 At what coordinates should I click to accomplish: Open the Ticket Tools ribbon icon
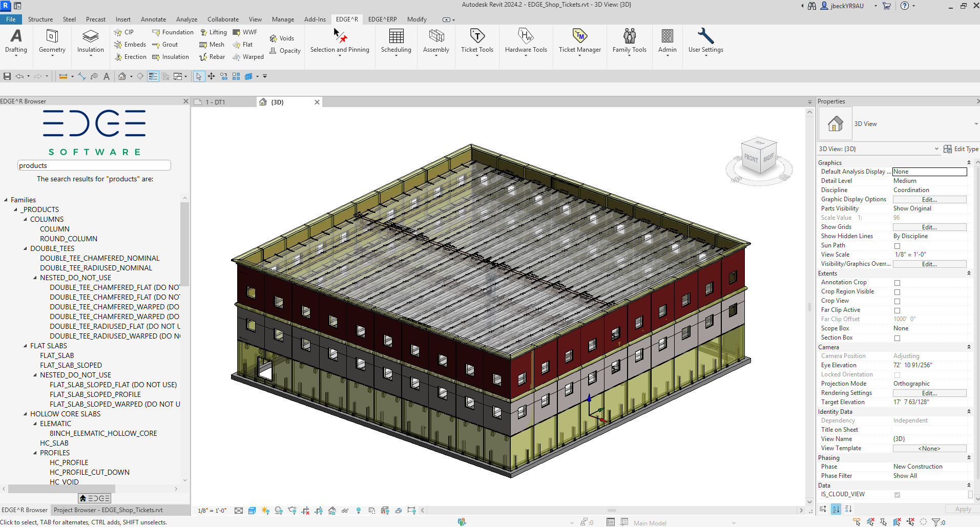477,36
